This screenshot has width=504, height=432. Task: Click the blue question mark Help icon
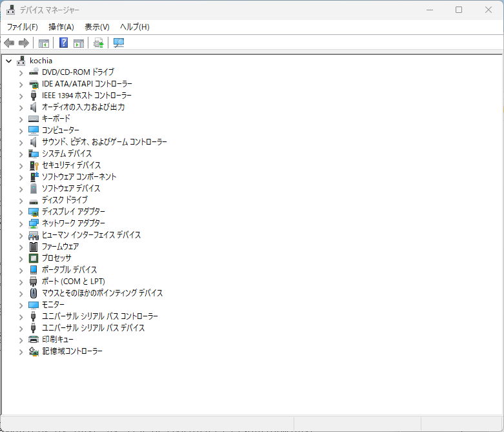click(64, 43)
